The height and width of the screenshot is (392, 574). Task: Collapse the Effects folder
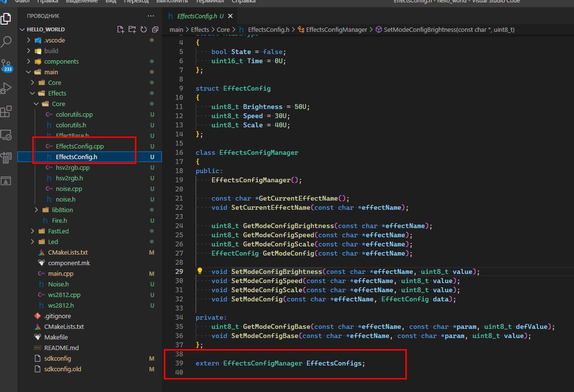(57, 93)
